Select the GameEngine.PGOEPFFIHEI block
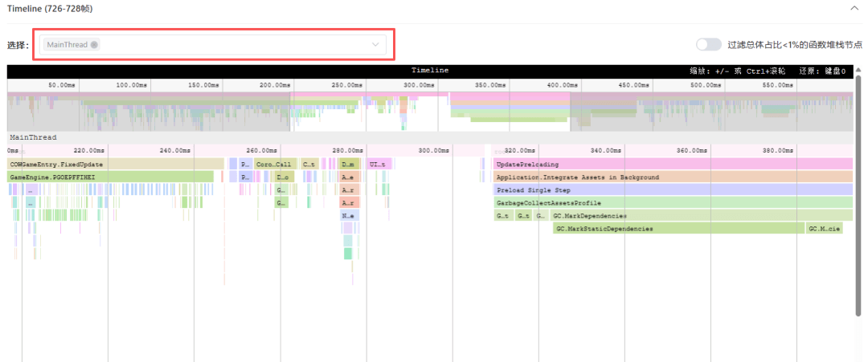This screenshot has height=362, width=868. 111,177
